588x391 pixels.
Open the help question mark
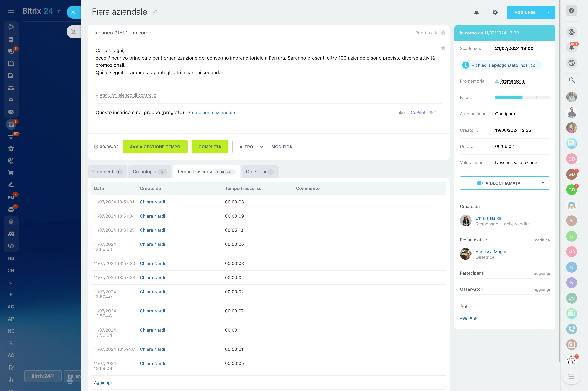tap(571, 10)
